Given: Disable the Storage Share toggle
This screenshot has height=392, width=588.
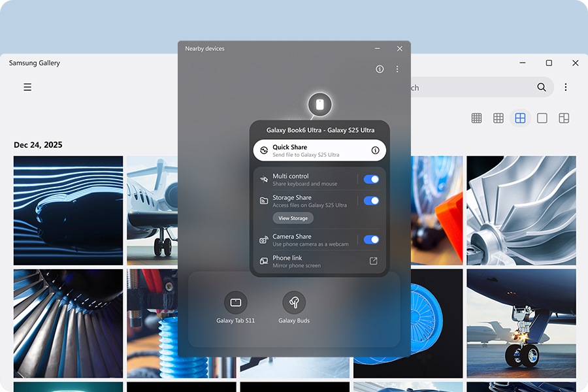Looking at the screenshot, I should click(371, 201).
